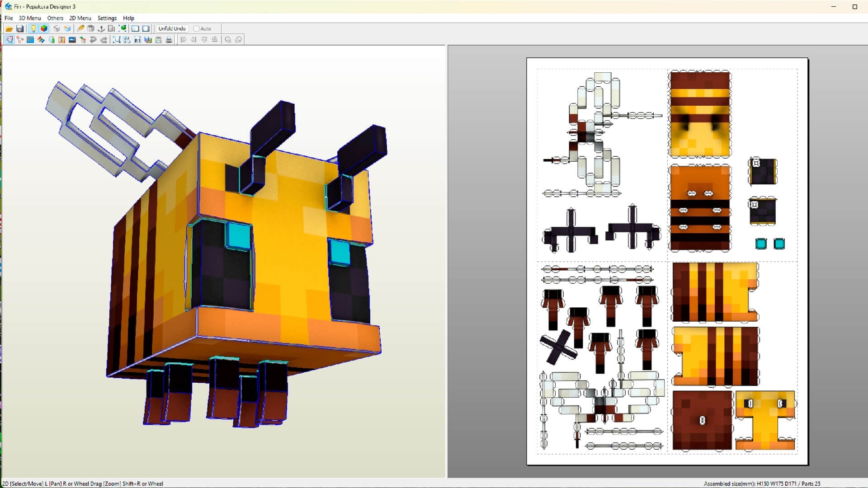This screenshot has height=488, width=868.
Task: Expand the 2D Menu dropdown
Action: (x=80, y=18)
